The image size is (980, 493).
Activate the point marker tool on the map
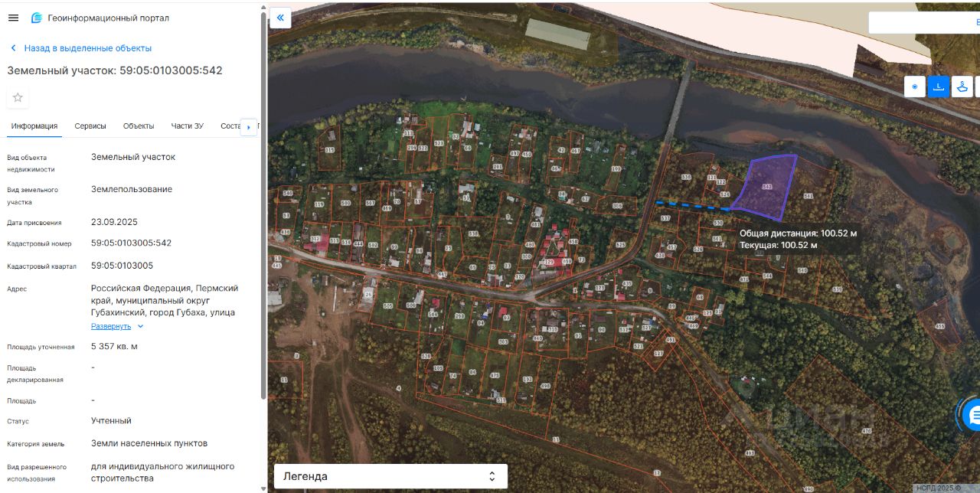(x=914, y=87)
